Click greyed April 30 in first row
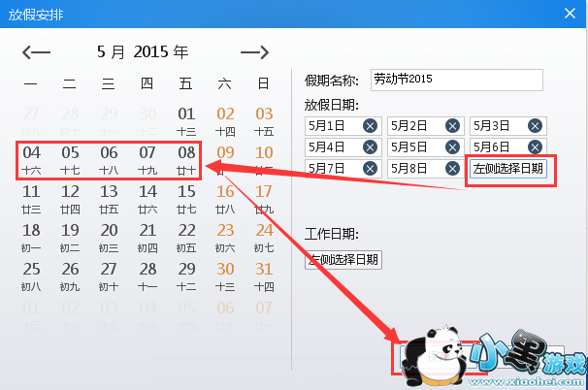Viewport: 588px width, 390px height. pyautogui.click(x=147, y=121)
